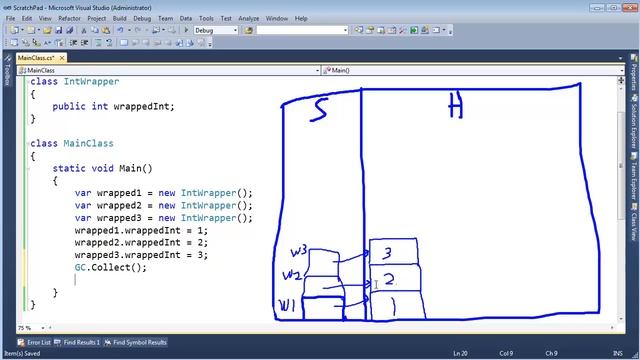Open the active files list arrow

pos(620,58)
